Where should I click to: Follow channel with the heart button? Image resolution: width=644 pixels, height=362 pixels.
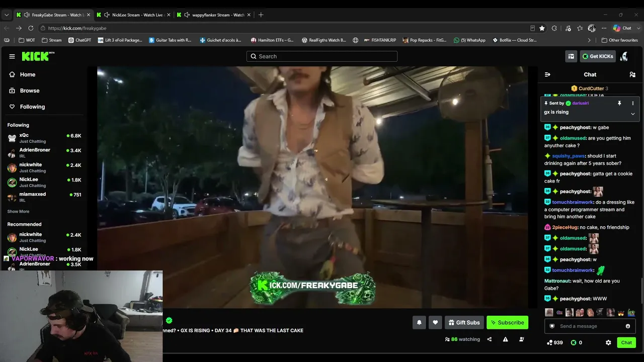(x=435, y=323)
